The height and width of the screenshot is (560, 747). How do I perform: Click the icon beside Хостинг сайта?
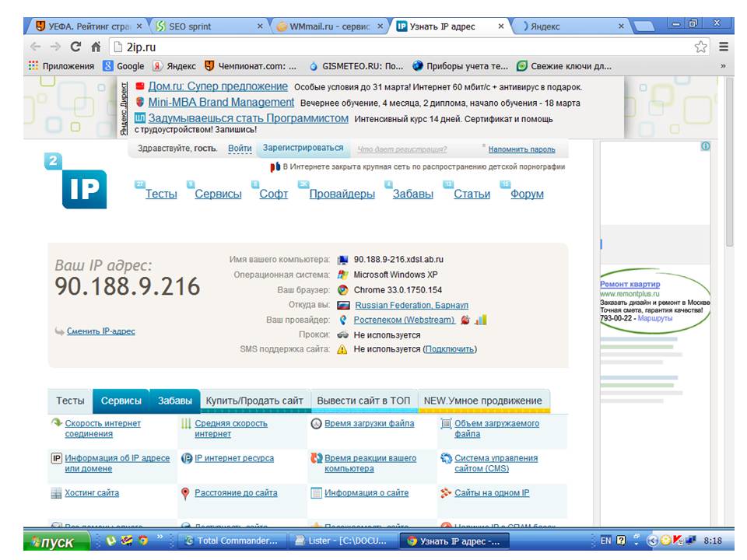[x=56, y=493]
